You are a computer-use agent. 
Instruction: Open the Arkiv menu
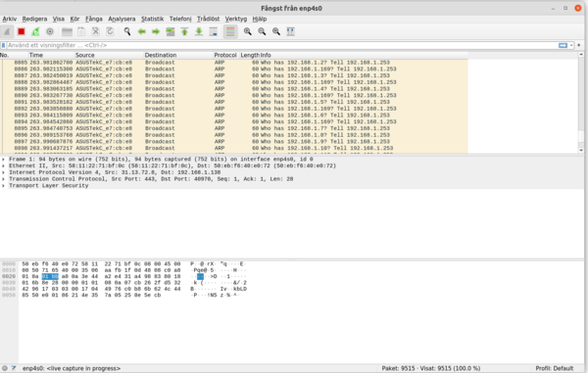pos(10,19)
